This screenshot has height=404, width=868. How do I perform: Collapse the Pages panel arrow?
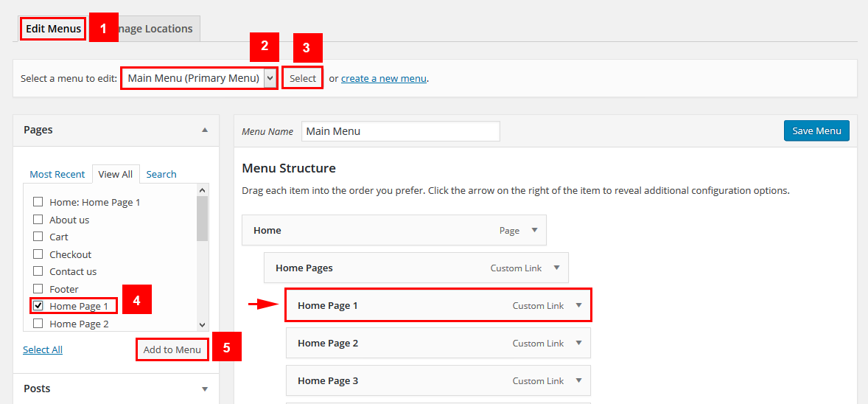205,130
